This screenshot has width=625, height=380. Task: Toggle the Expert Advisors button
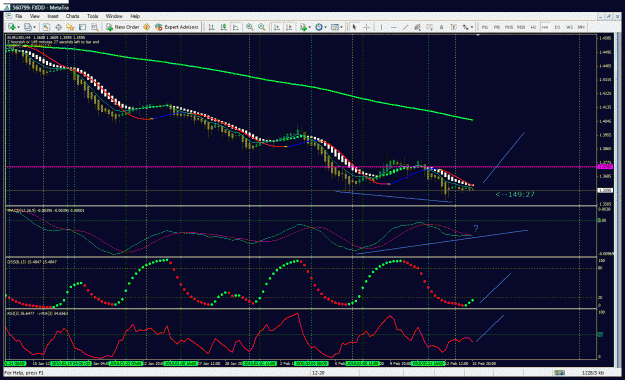177,27
